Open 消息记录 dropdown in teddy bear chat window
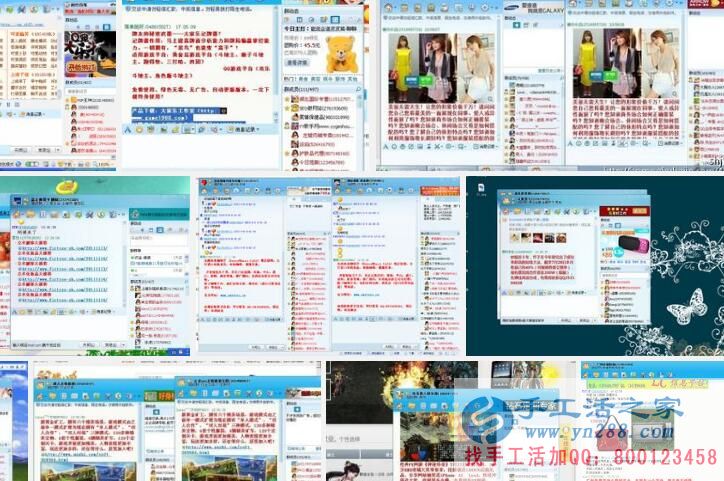 [246, 129]
